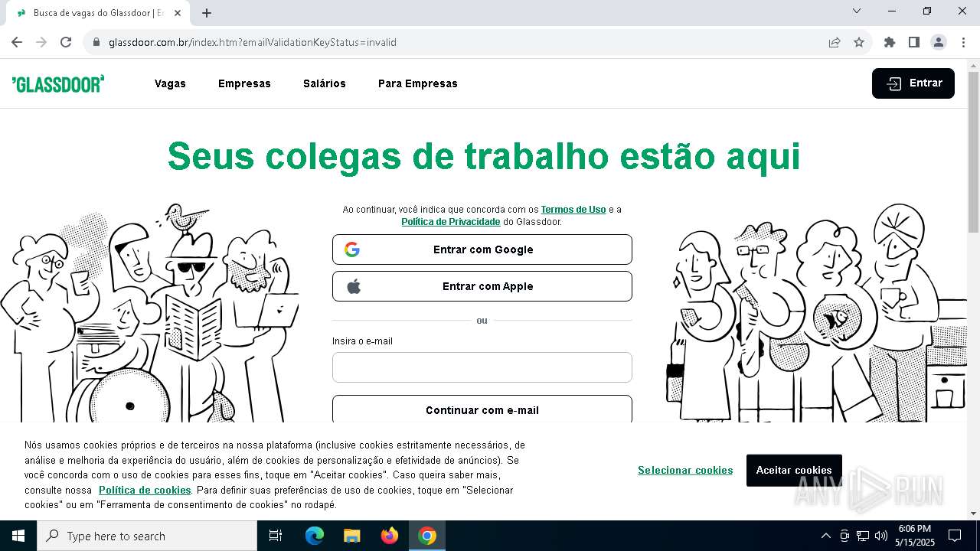
Task: Sign in with Entrar com Apple
Action: (482, 286)
